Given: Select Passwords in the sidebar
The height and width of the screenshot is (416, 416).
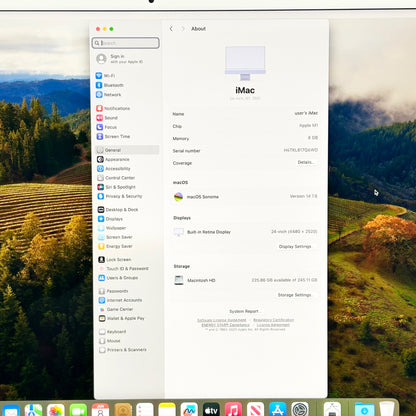Looking at the screenshot, I should click(x=114, y=291).
